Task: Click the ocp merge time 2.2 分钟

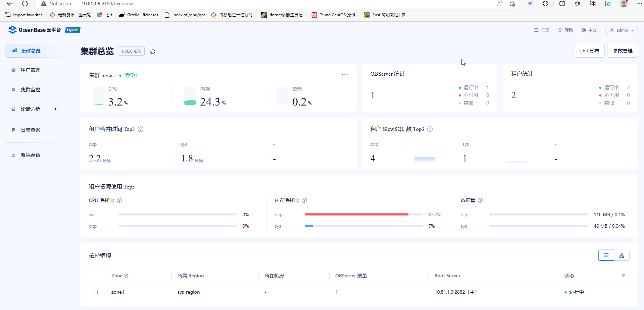Action: [x=100, y=159]
